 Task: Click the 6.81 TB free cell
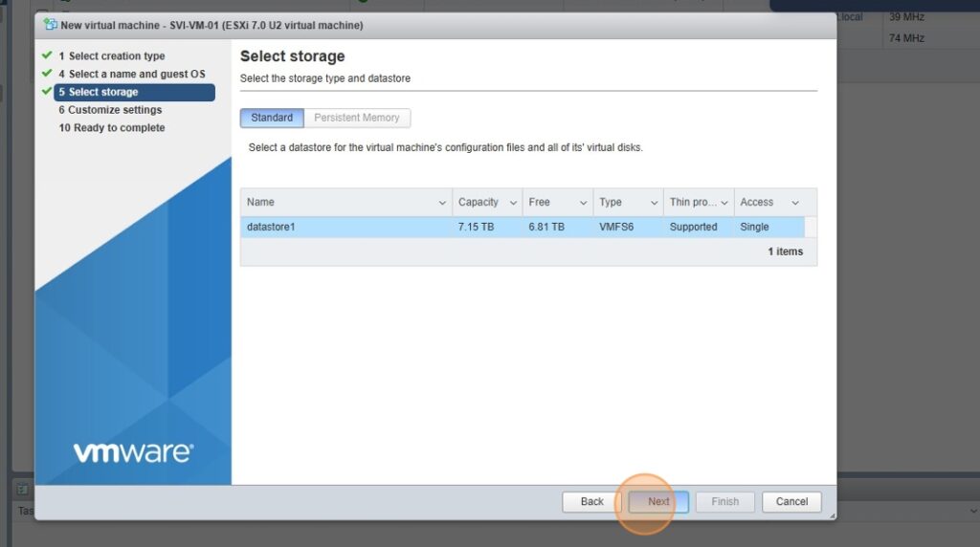546,227
